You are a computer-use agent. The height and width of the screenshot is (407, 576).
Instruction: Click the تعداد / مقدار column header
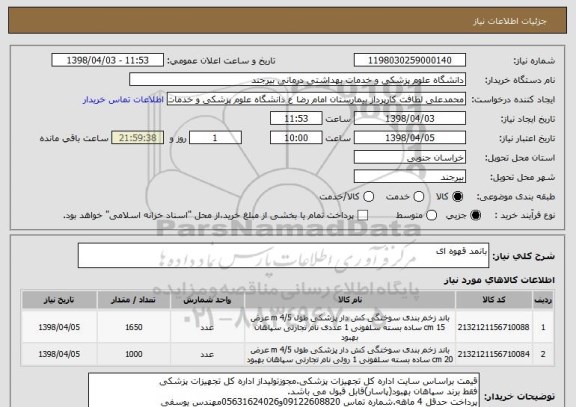(134, 300)
